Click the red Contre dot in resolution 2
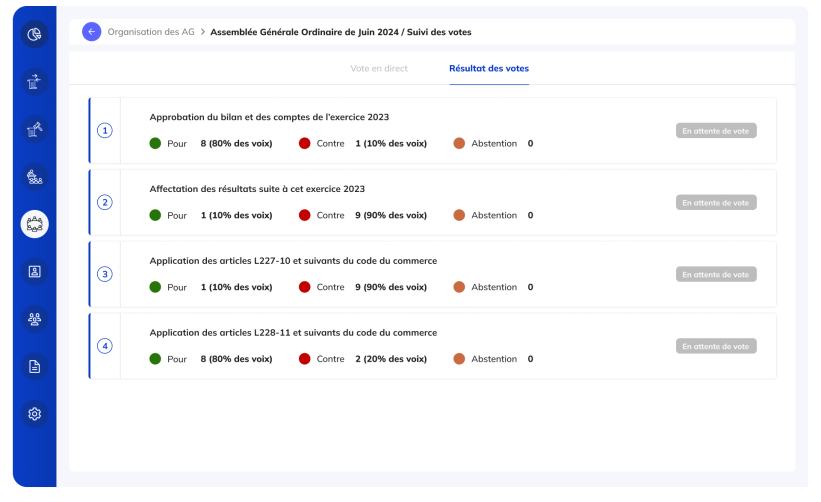The image size is (821, 502). [x=304, y=215]
